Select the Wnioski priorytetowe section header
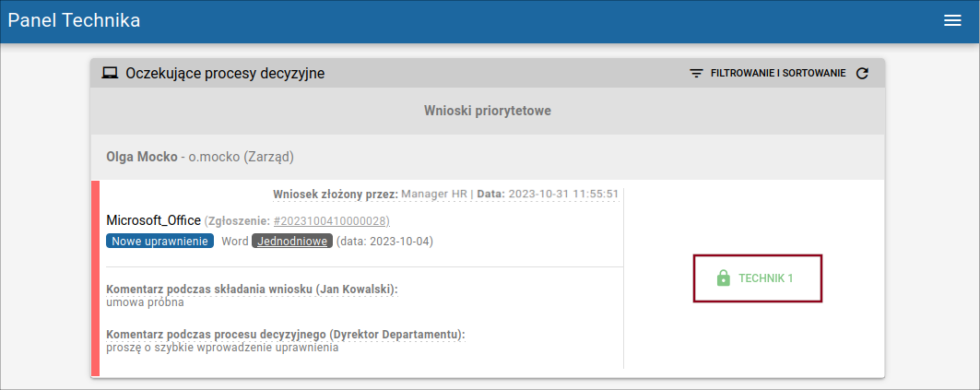Image resolution: width=980 pixels, height=390 pixels. 488,111
